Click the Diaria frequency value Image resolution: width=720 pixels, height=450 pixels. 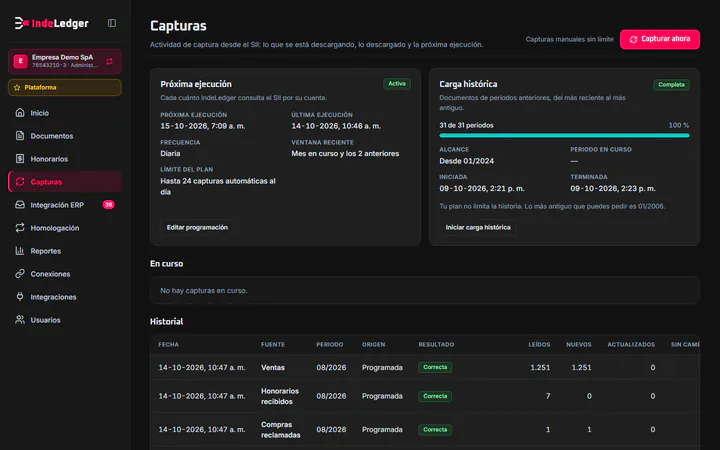click(170, 153)
